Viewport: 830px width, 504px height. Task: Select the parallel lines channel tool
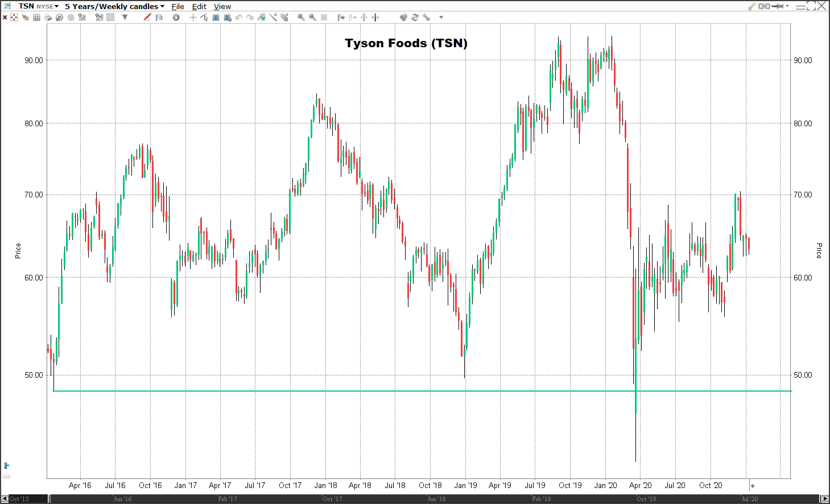(284, 17)
